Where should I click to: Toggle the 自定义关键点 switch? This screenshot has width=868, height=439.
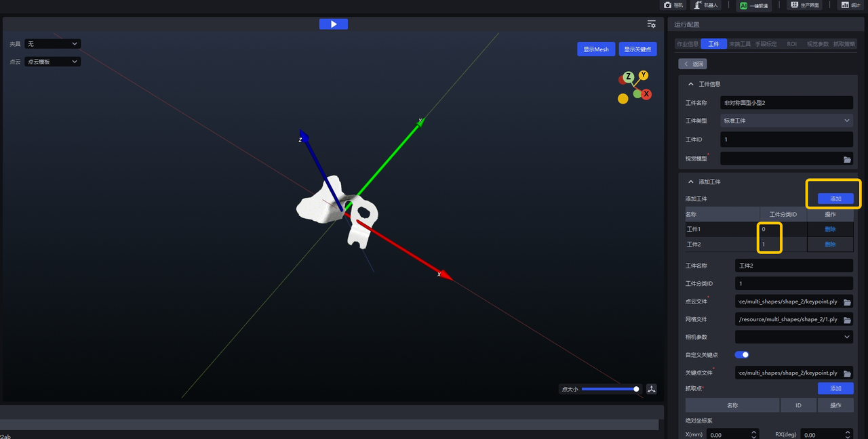742,354
